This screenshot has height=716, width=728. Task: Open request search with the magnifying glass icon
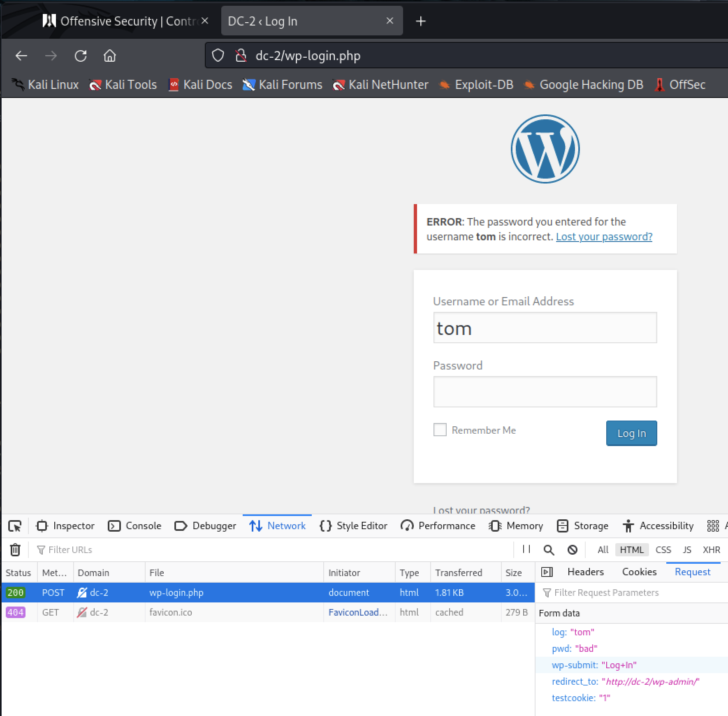point(549,549)
